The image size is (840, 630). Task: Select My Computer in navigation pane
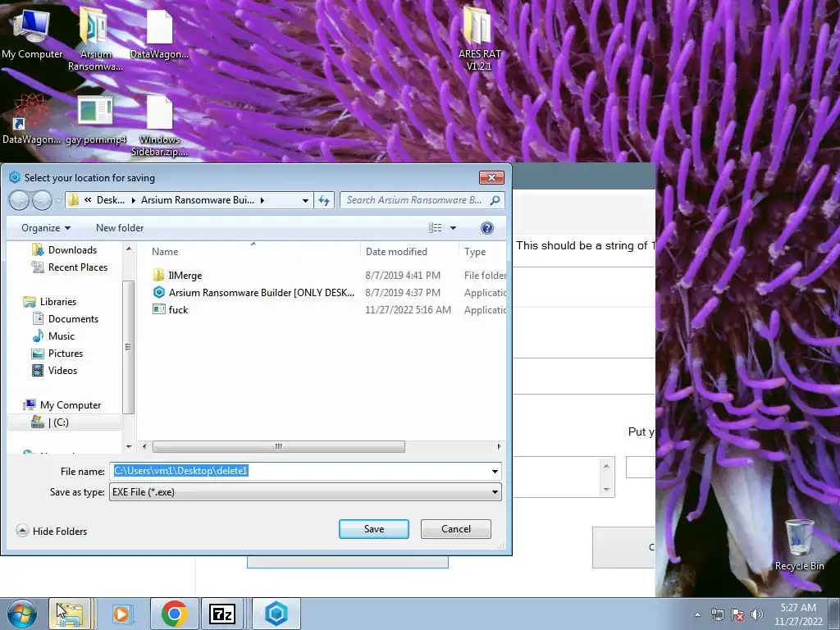pyautogui.click(x=63, y=405)
